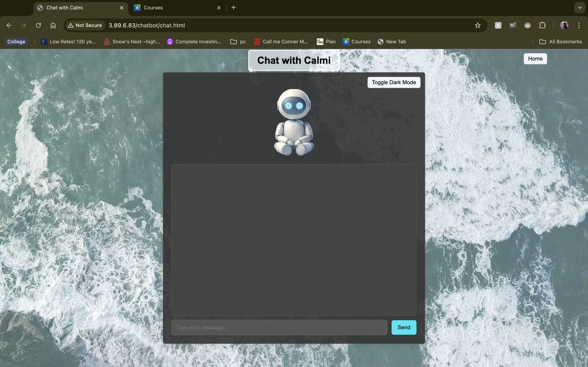Click the Home button

[535, 58]
